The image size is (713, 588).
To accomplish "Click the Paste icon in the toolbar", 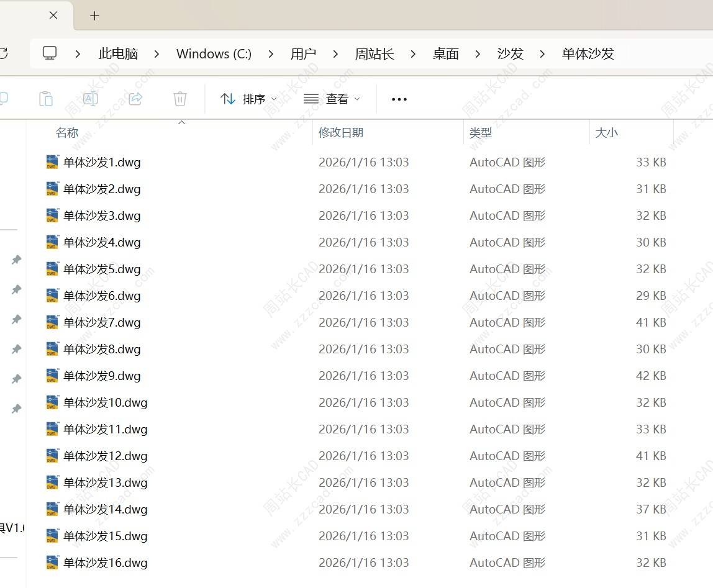I will point(45,99).
